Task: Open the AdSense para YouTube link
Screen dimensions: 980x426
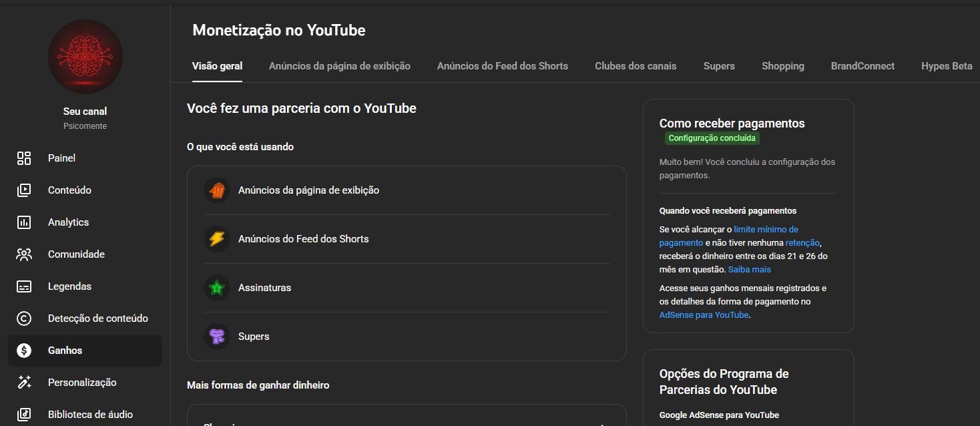Action: [x=704, y=315]
